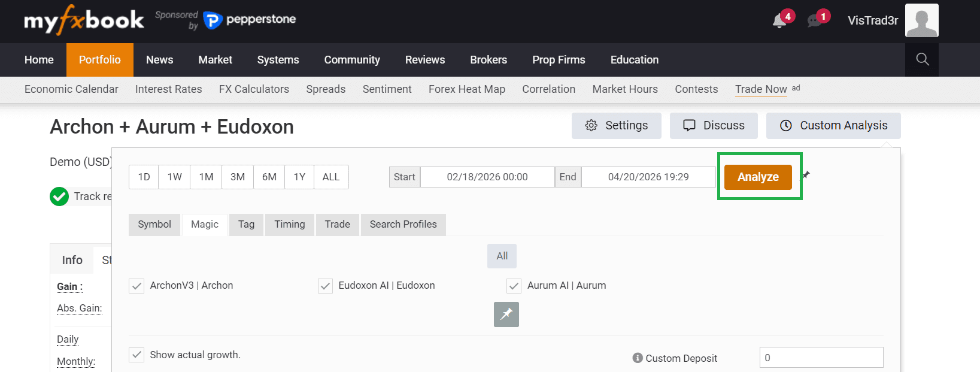
Task: Click the Start date field
Action: tap(487, 177)
